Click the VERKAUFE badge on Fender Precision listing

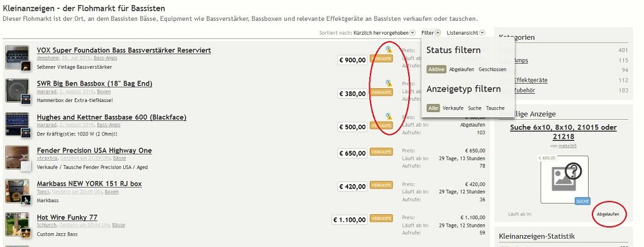(381, 152)
